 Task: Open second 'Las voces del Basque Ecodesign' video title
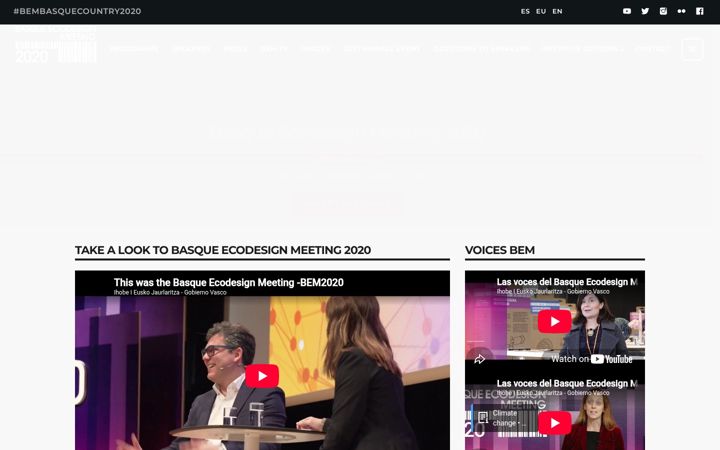point(567,383)
